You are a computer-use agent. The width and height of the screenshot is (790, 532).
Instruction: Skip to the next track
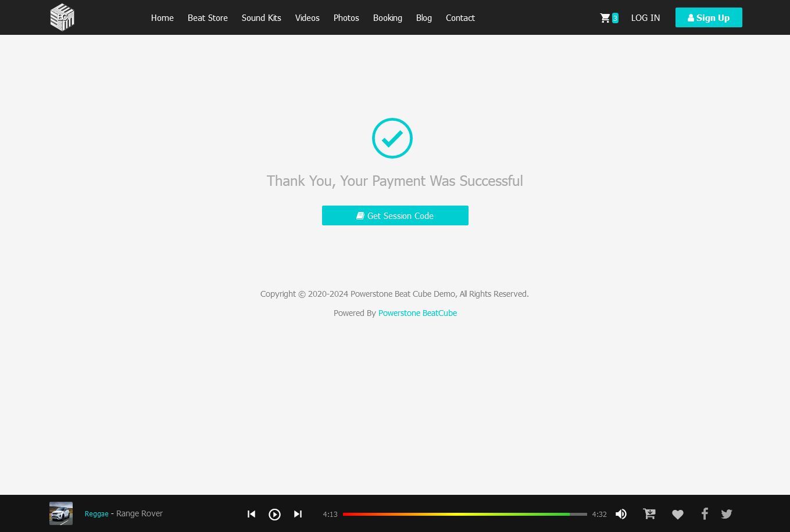pyautogui.click(x=298, y=514)
